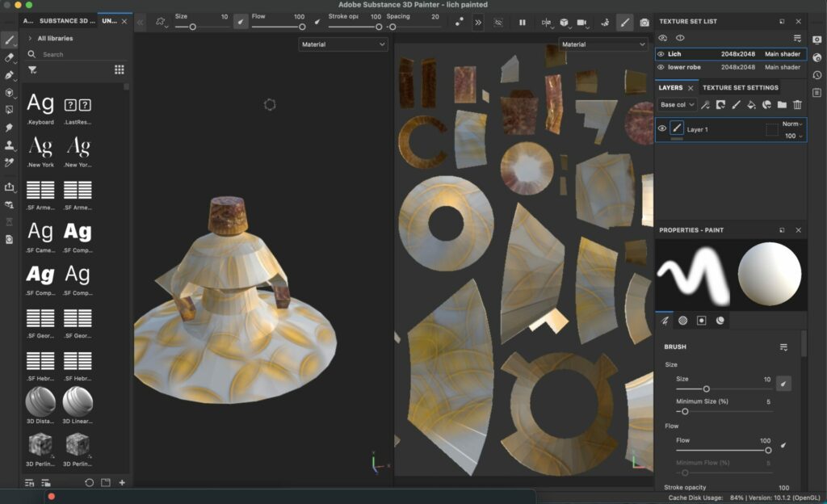Select the Eraser tool in left toolbar

(10, 57)
